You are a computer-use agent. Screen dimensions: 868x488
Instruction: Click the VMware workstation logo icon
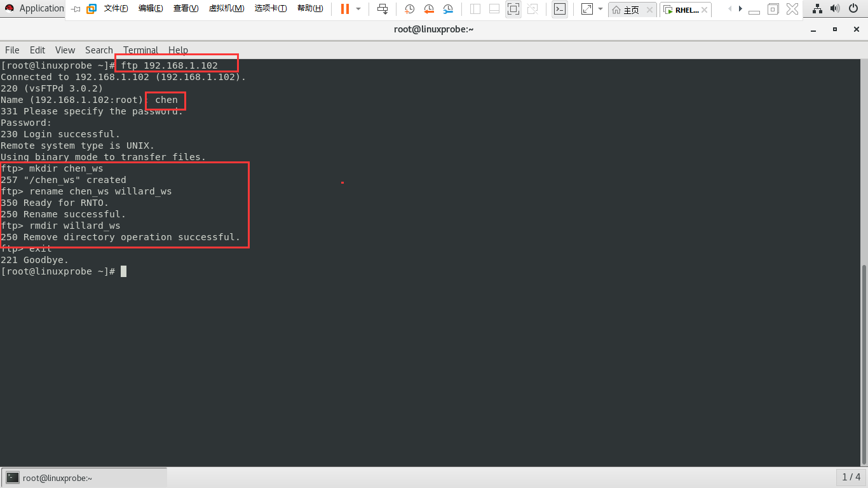pyautogui.click(x=92, y=9)
